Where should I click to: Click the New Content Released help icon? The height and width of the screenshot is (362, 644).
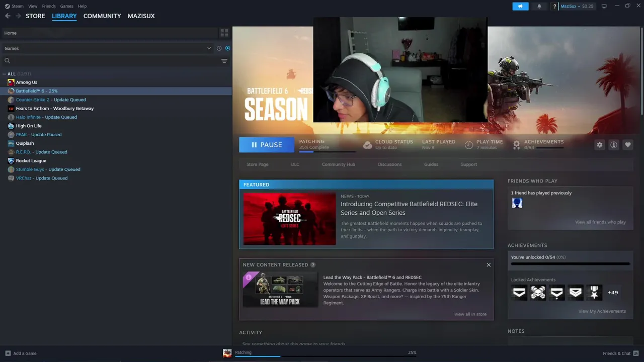[313, 265]
